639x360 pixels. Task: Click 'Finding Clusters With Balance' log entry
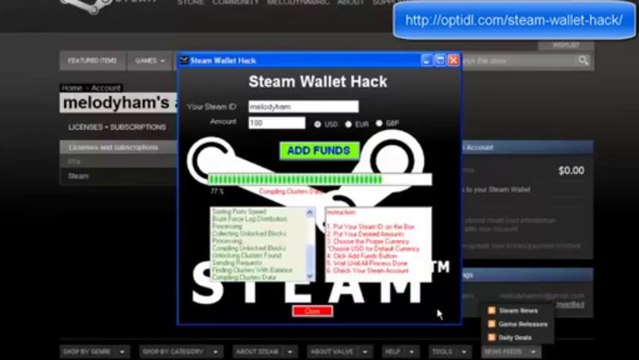252,270
